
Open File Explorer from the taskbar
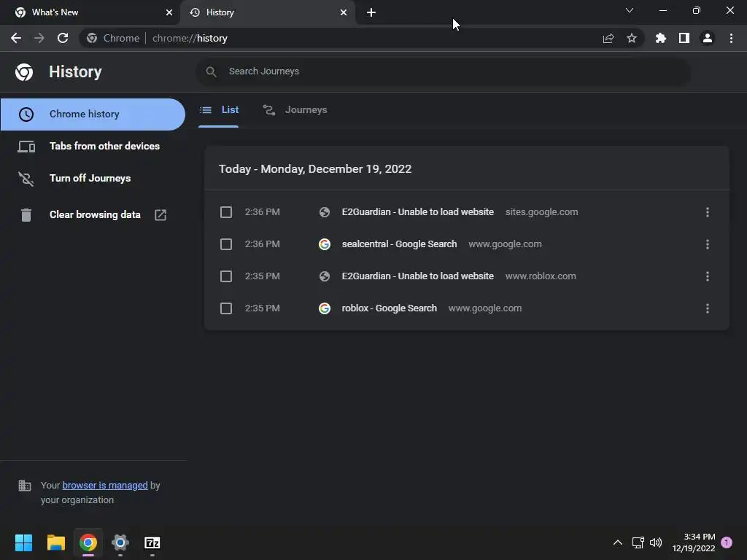(55, 542)
